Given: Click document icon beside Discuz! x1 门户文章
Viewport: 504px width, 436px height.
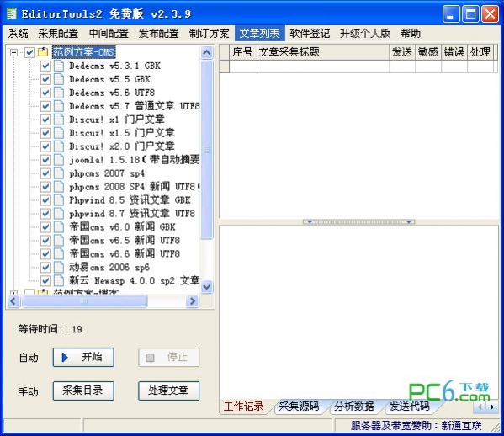Looking at the screenshot, I should tap(59, 120).
